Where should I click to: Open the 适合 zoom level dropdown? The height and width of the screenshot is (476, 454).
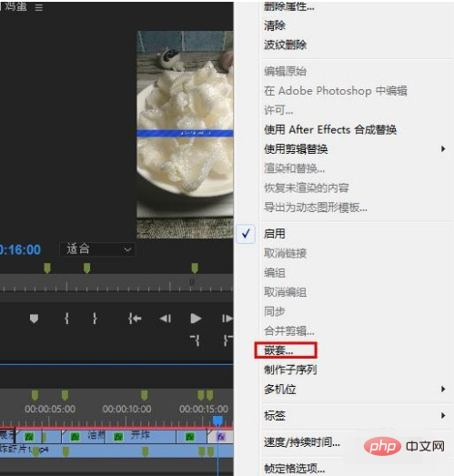[x=97, y=249]
